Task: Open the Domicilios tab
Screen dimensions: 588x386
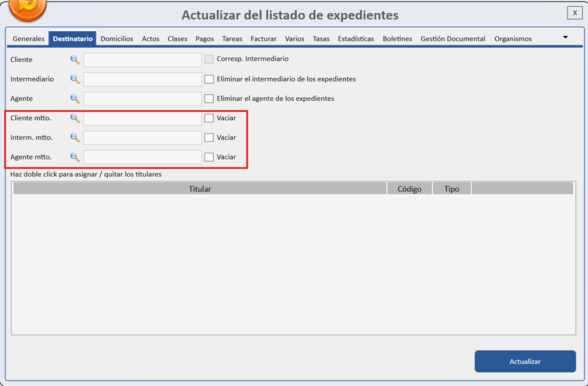Action: click(x=117, y=39)
